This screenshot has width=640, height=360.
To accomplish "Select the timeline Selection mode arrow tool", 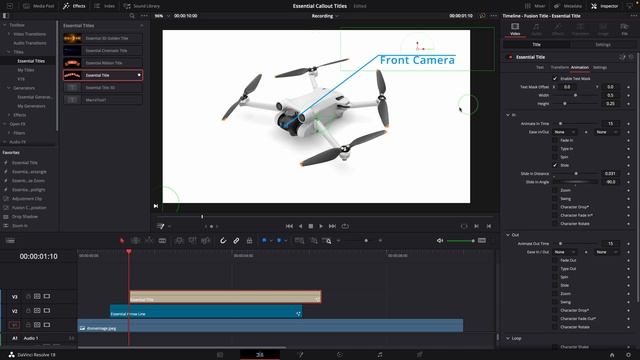I will point(122,241).
